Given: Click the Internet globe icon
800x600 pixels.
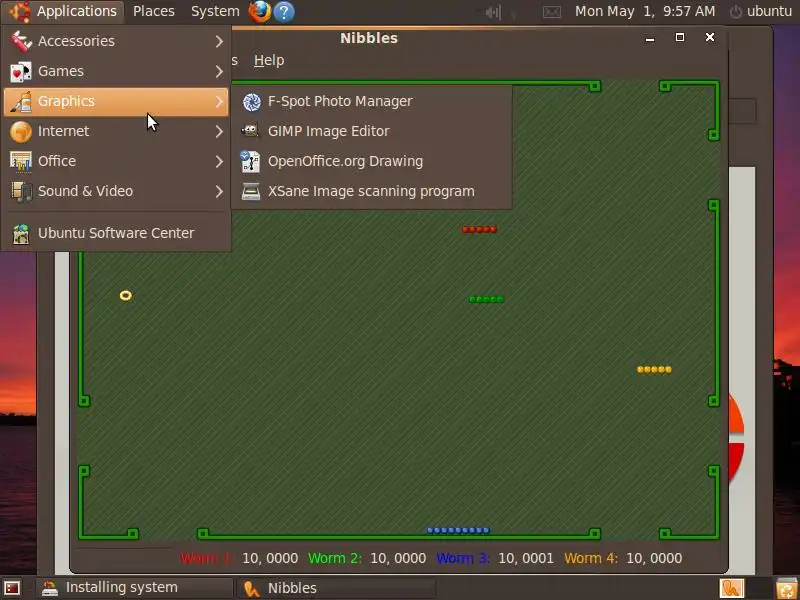Looking at the screenshot, I should [21, 131].
